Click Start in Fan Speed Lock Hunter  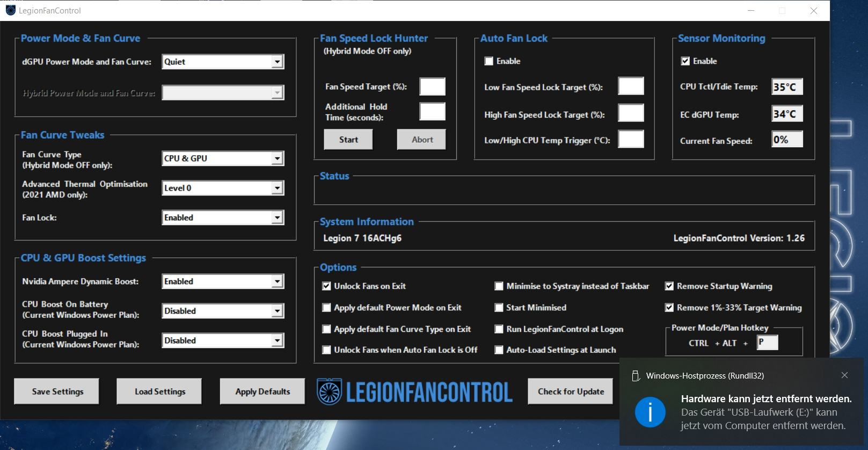(x=348, y=140)
